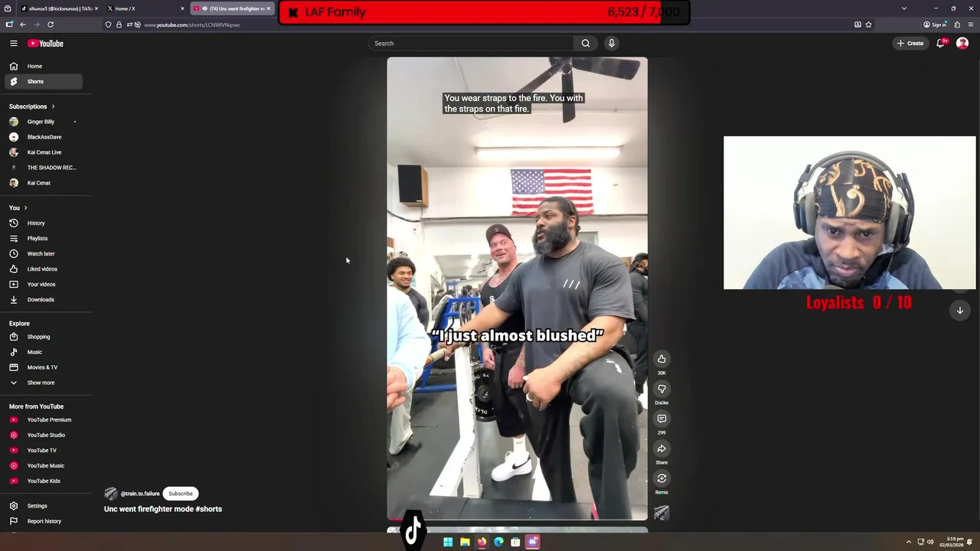This screenshot has height=551, width=980.
Task: Click the Create button
Action: pos(910,44)
